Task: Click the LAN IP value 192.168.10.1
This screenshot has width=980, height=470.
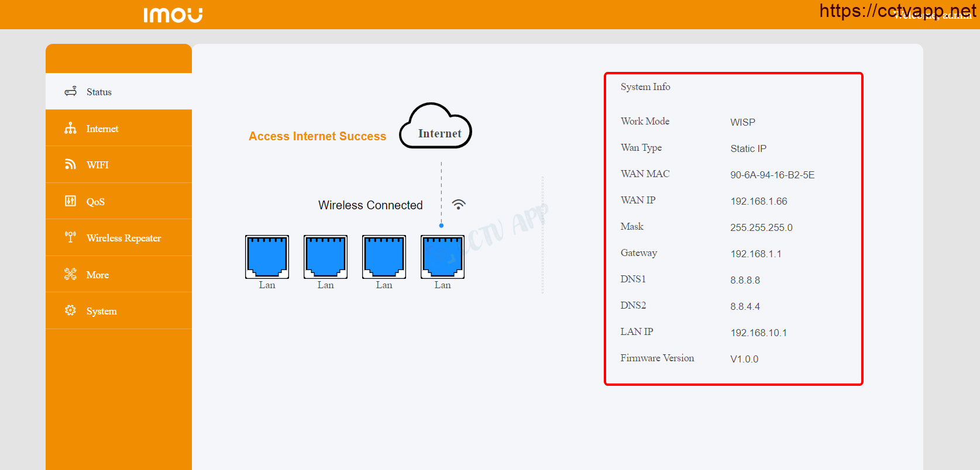Action: (759, 333)
